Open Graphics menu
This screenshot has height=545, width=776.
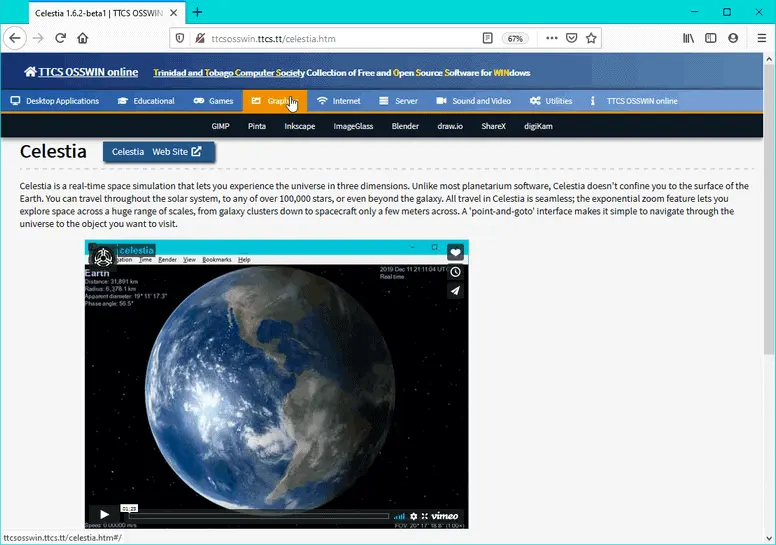point(275,101)
